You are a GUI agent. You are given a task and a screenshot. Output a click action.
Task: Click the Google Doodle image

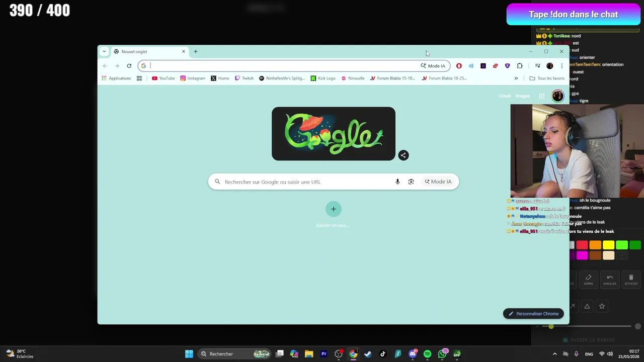pyautogui.click(x=334, y=134)
